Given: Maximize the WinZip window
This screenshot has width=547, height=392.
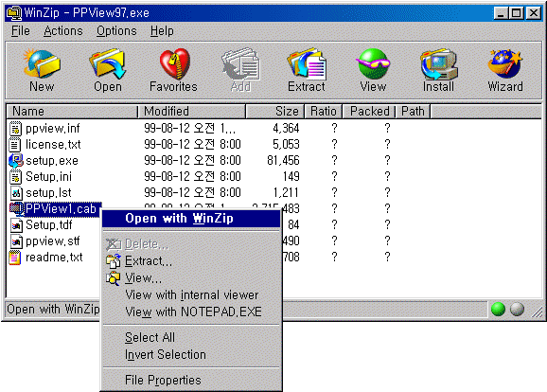Looking at the screenshot, I should point(517,13).
